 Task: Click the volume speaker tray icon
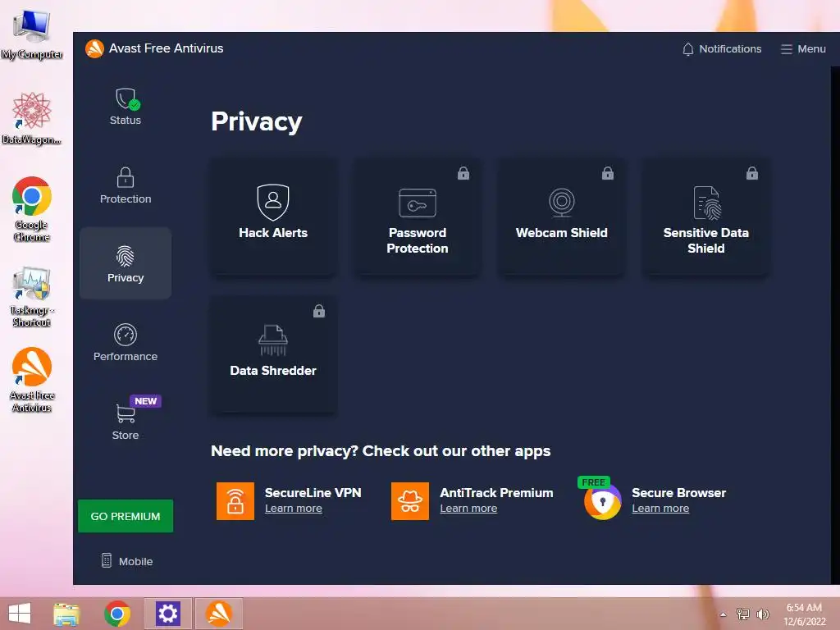(762, 614)
